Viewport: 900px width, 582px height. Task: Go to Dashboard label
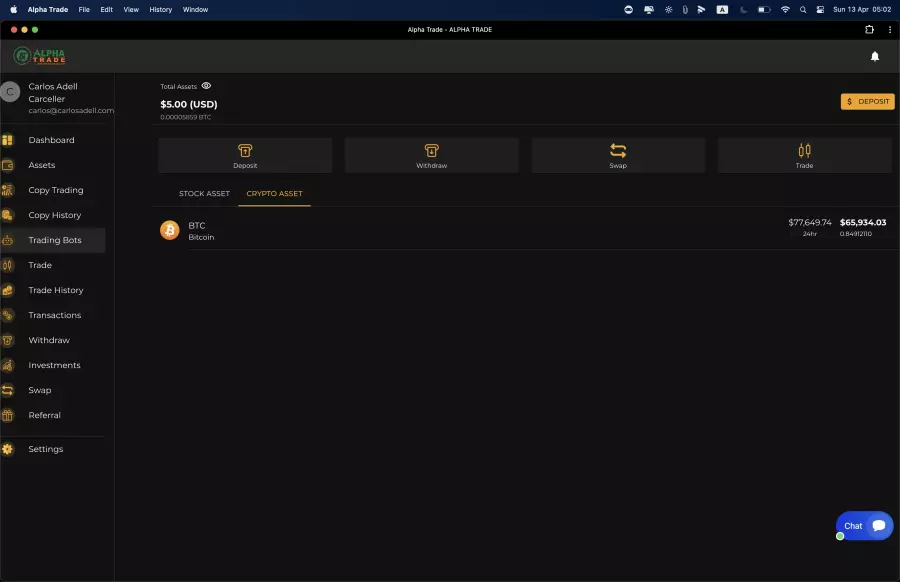pos(51,140)
